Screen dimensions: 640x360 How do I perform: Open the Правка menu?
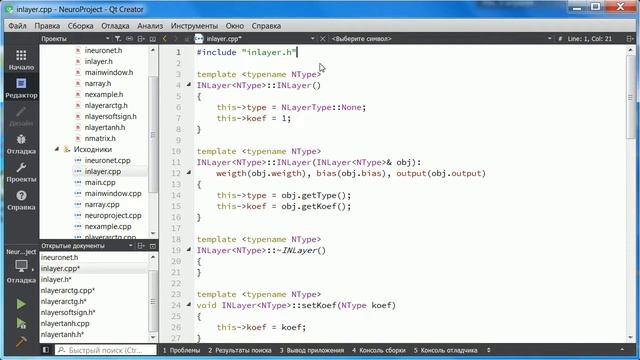pyautogui.click(x=47, y=26)
